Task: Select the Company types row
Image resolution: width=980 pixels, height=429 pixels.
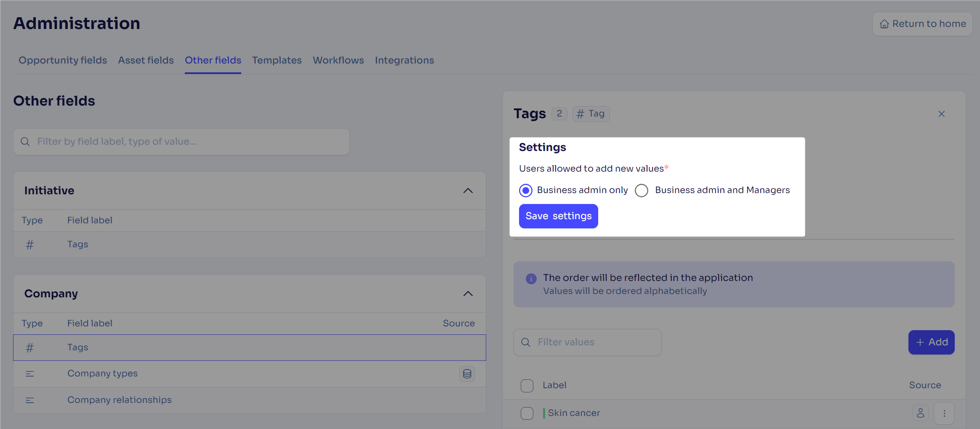Action: tap(250, 374)
